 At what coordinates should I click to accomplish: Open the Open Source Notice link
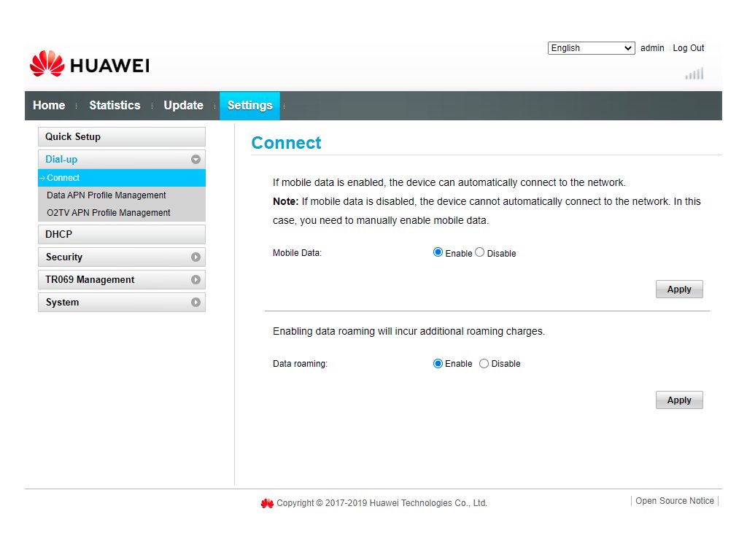674,501
